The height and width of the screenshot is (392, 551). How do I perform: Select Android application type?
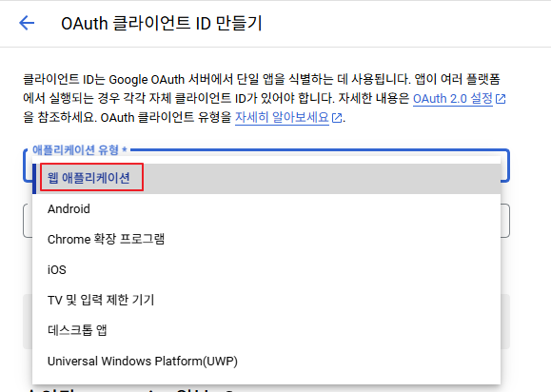pyautogui.click(x=266, y=209)
